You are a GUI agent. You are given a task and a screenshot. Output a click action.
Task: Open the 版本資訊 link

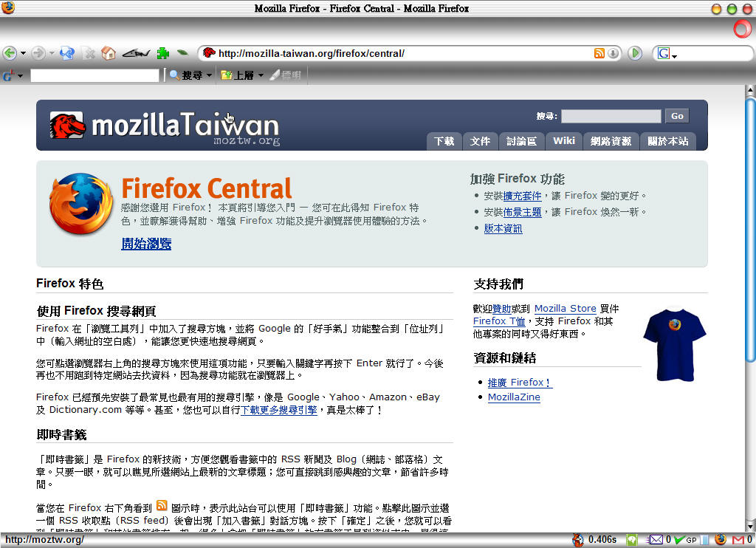tap(503, 228)
